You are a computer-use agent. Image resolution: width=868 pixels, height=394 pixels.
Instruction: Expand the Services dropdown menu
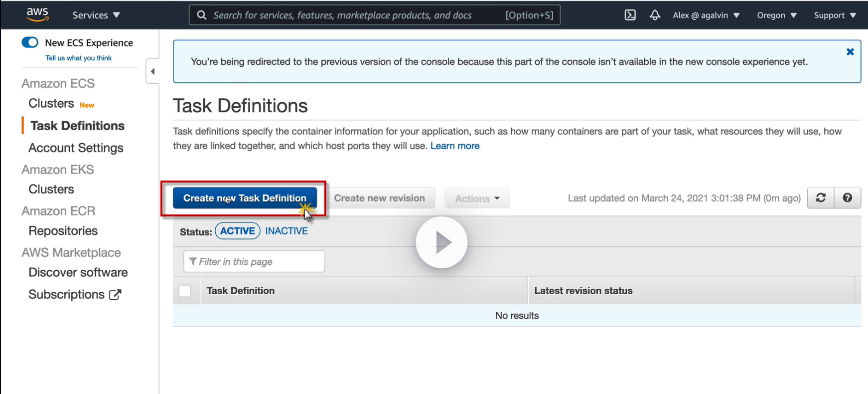[96, 15]
